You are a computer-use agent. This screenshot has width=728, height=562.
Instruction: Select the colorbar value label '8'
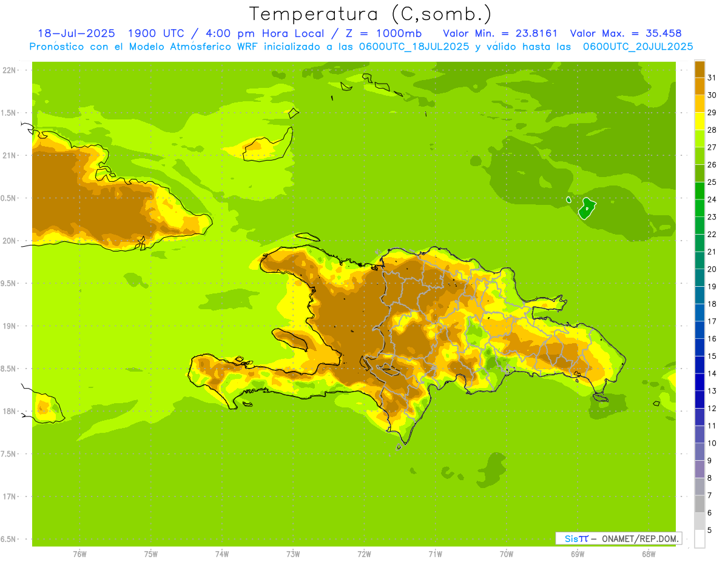710,478
